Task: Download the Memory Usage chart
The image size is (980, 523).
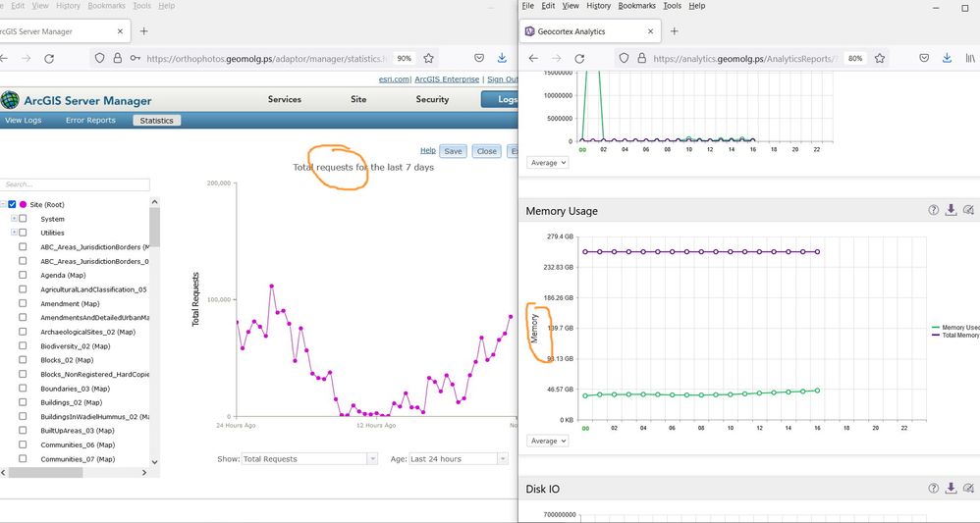Action: [951, 210]
